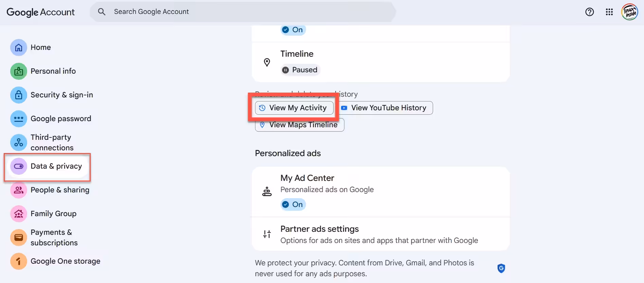Toggle the My Ad Center On chip
Image resolution: width=644 pixels, height=283 pixels.
coord(293,205)
